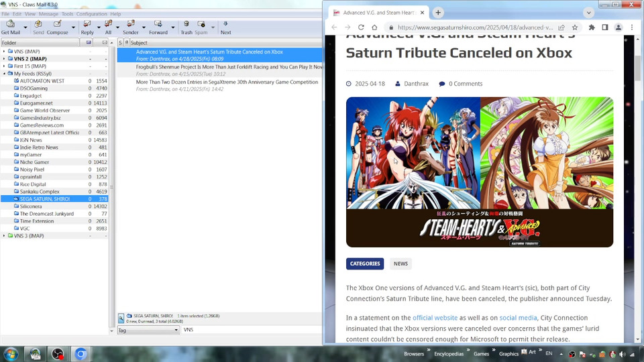
Task: Click the Reply to Sender icon
Action: tap(131, 24)
